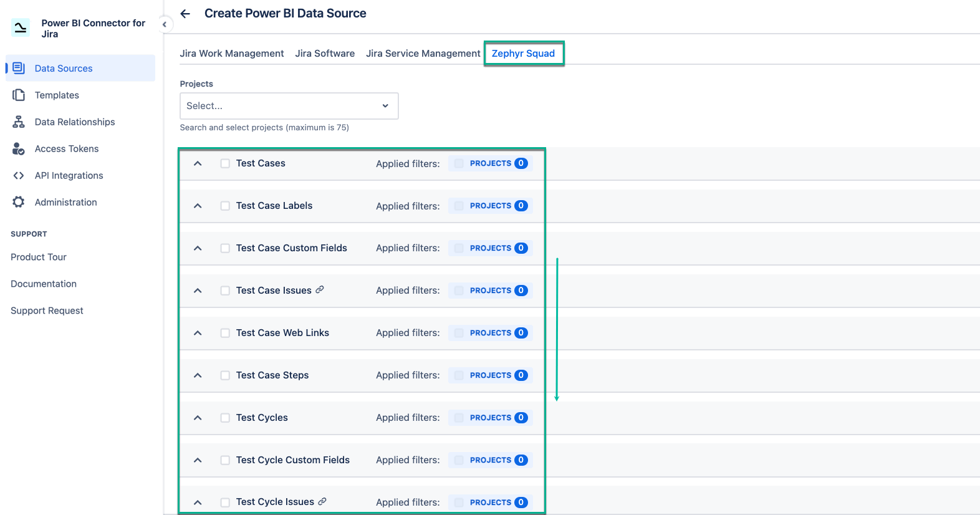Go back using the left arrow
Viewport: 980px width, 515px height.
point(185,14)
